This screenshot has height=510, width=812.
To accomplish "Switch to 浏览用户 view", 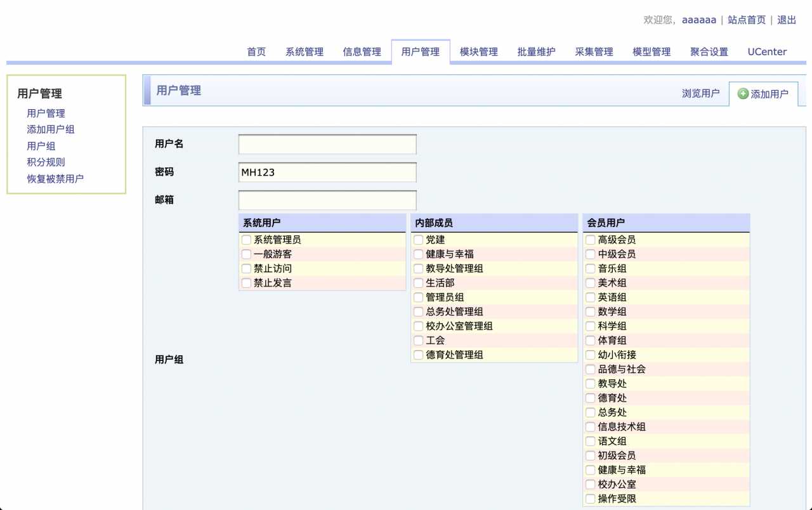I will click(701, 93).
